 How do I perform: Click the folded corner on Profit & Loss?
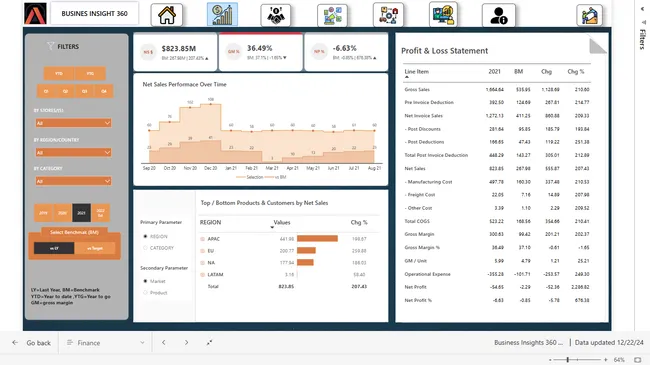(x=597, y=46)
